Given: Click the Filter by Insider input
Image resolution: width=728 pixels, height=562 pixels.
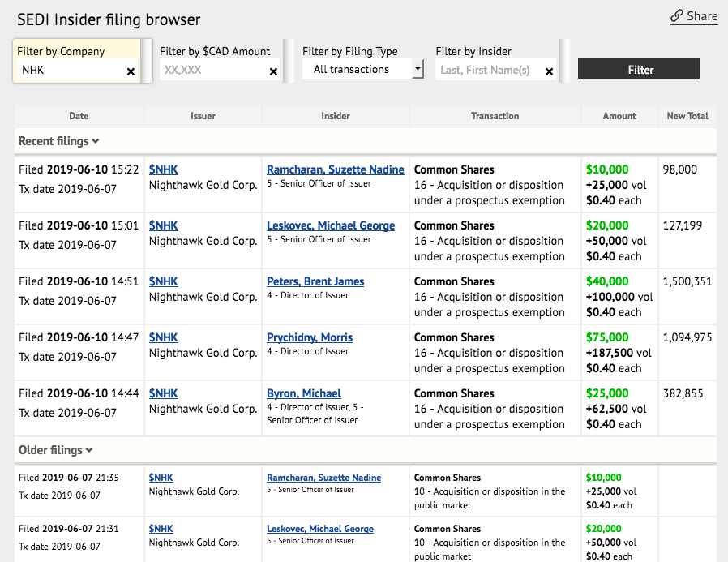Looking at the screenshot, I should pos(489,71).
